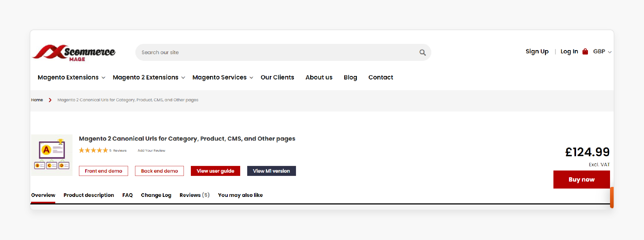The height and width of the screenshot is (240, 644).
Task: Expand the Magento 2 Extensions menu
Action: pyautogui.click(x=149, y=77)
